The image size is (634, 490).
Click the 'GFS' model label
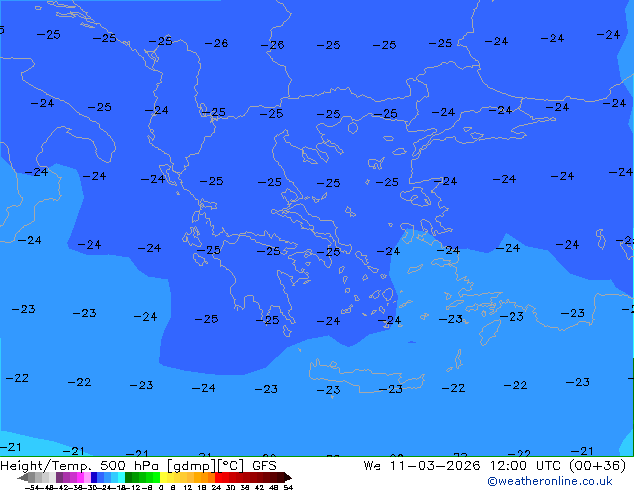[x=264, y=466]
